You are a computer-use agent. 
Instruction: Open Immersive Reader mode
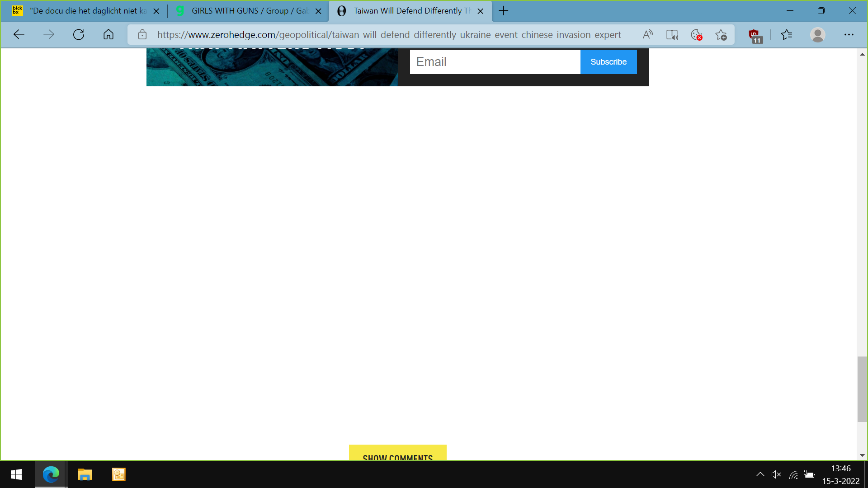tap(672, 34)
